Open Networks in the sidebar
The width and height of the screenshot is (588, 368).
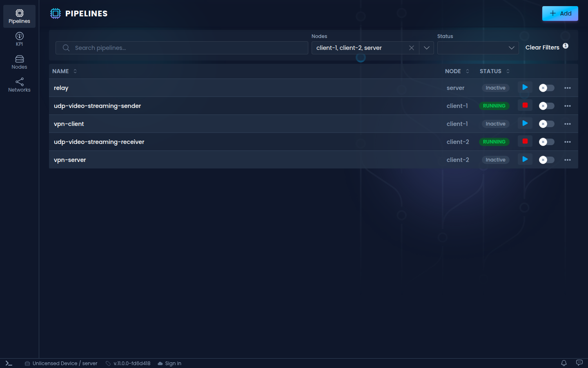point(19,85)
